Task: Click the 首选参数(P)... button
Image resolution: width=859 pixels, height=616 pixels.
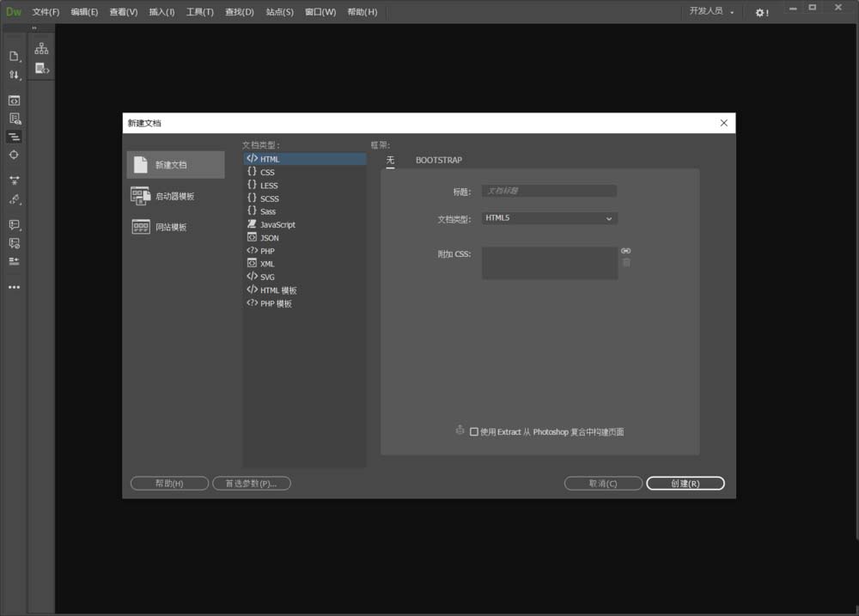Action: click(252, 484)
